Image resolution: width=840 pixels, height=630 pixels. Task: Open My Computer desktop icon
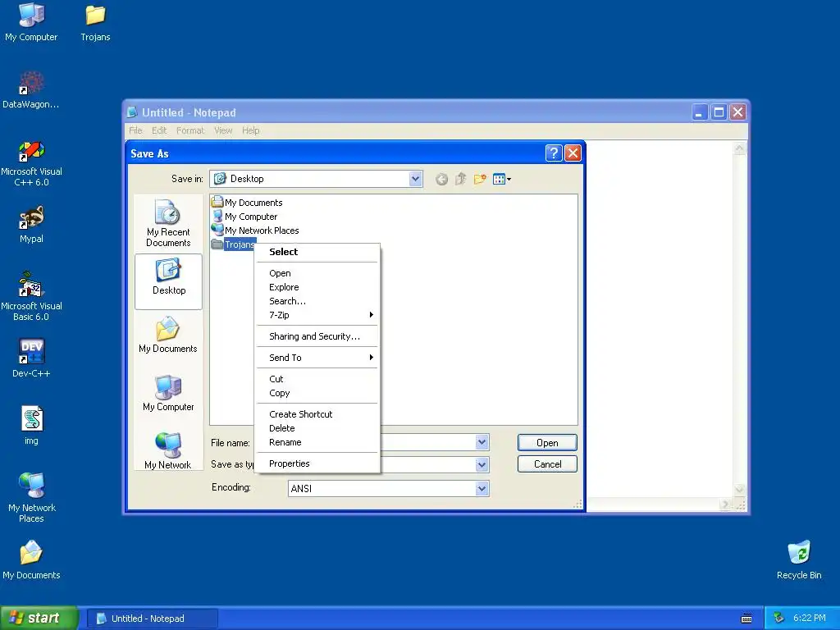click(x=31, y=21)
